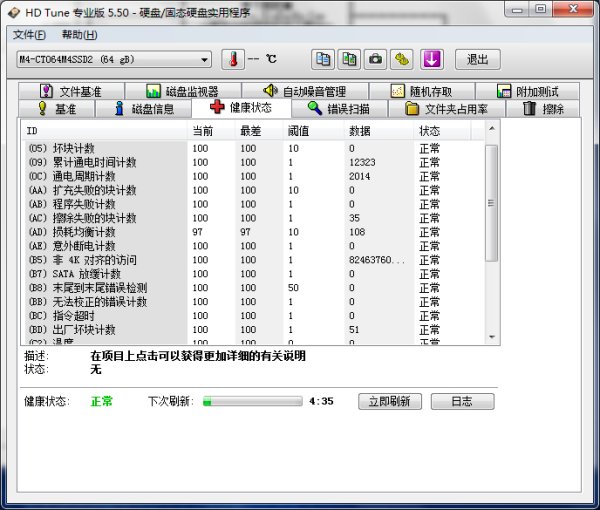Screen dimensions: 600x510
Task: Switch to the 磁盘信息 tab
Action: [143, 109]
